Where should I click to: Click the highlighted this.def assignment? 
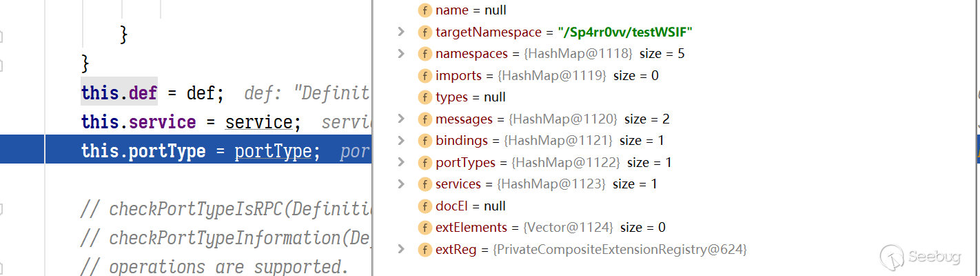point(119,92)
